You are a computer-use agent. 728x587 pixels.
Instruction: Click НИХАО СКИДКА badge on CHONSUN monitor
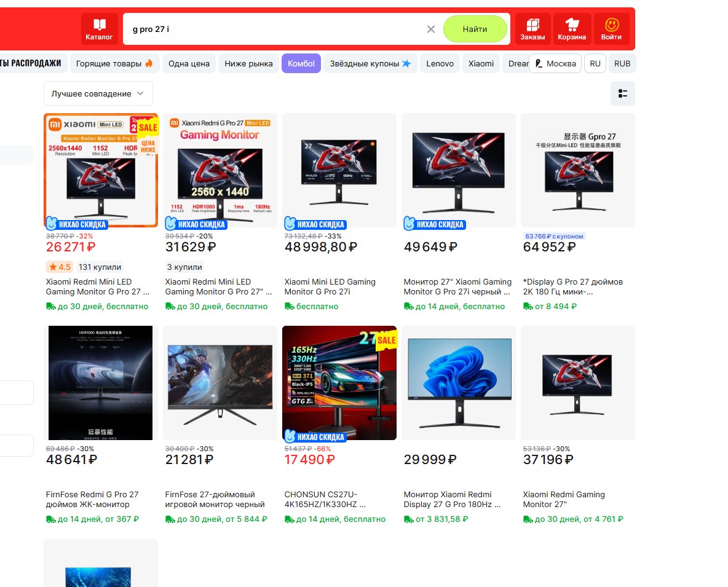[315, 436]
